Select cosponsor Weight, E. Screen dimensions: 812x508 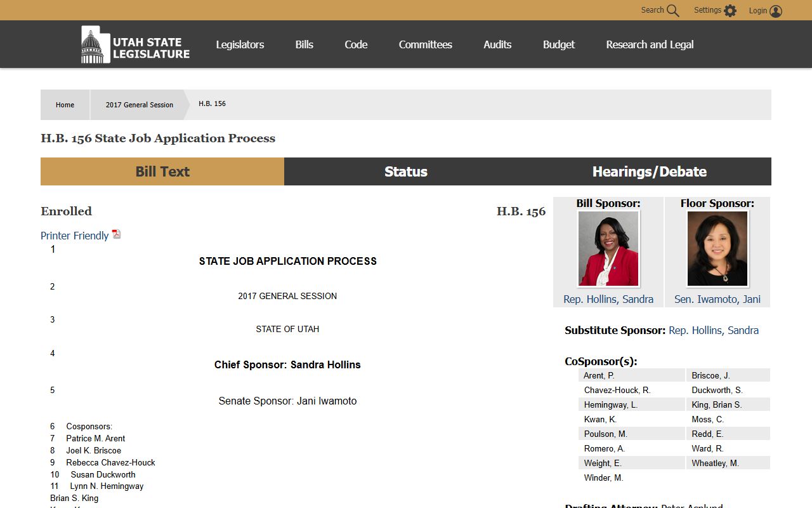[603, 463]
